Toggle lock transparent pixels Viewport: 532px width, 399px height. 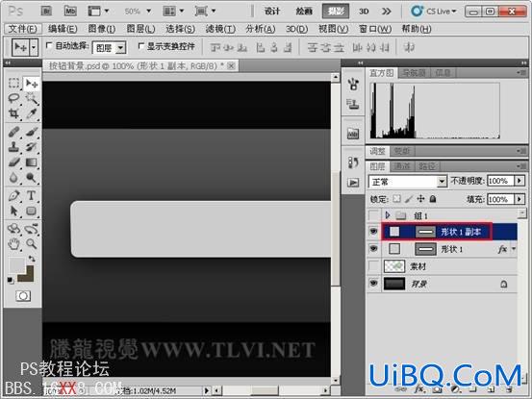coord(396,199)
